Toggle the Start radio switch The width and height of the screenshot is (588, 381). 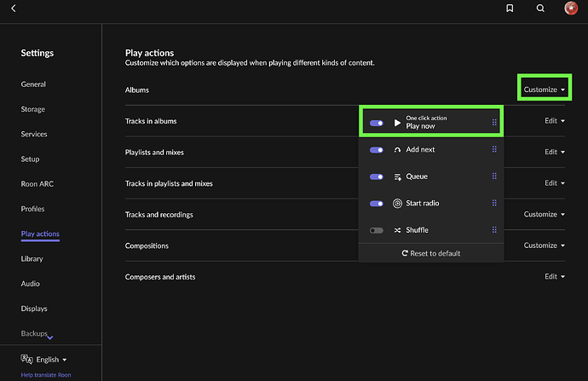tap(376, 204)
